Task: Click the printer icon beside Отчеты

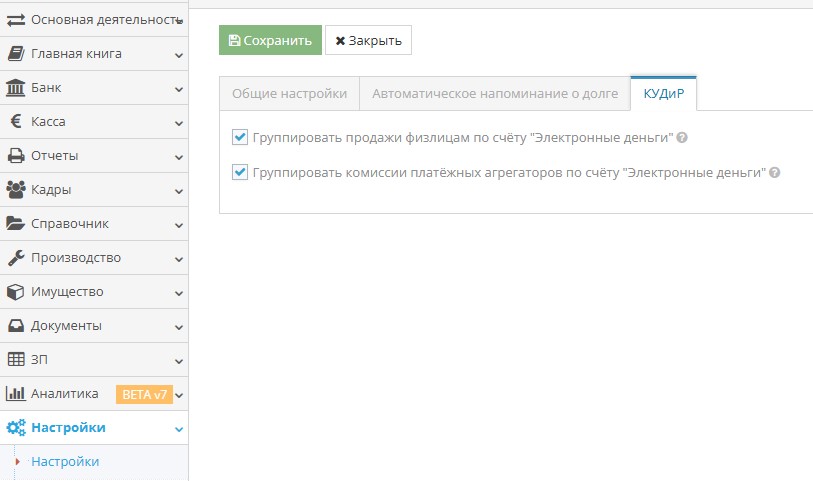Action: pyautogui.click(x=16, y=156)
